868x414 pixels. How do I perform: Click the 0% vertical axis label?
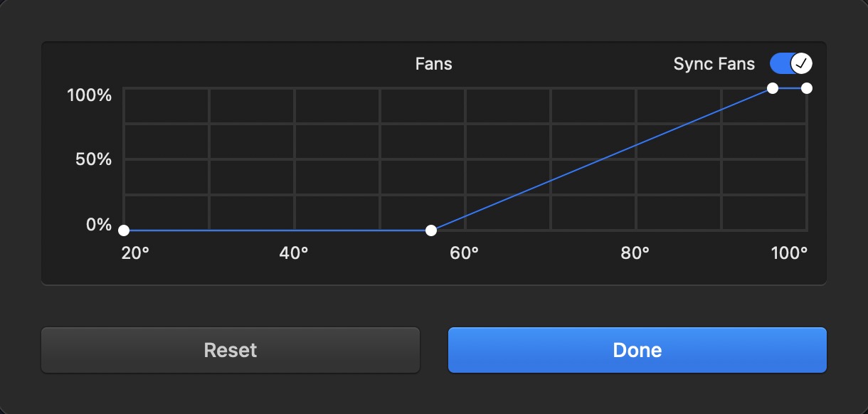[99, 225]
